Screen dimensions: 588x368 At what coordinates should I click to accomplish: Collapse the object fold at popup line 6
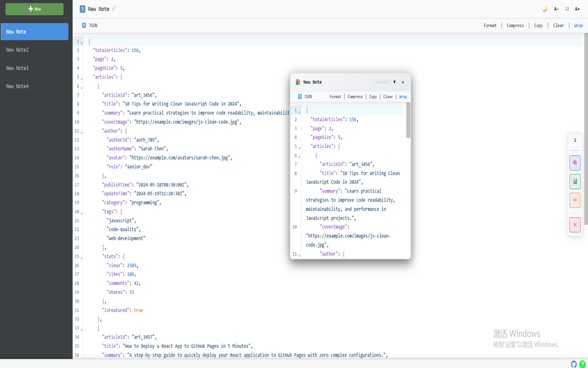click(300, 157)
